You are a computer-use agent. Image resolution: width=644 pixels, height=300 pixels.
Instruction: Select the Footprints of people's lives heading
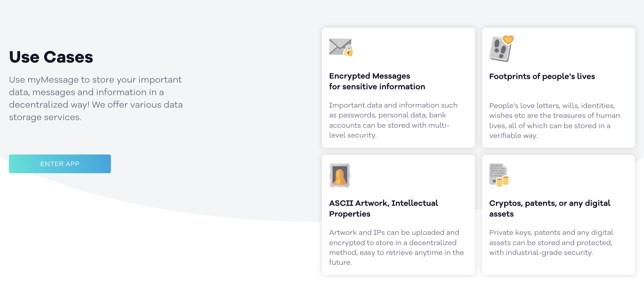[x=542, y=77]
